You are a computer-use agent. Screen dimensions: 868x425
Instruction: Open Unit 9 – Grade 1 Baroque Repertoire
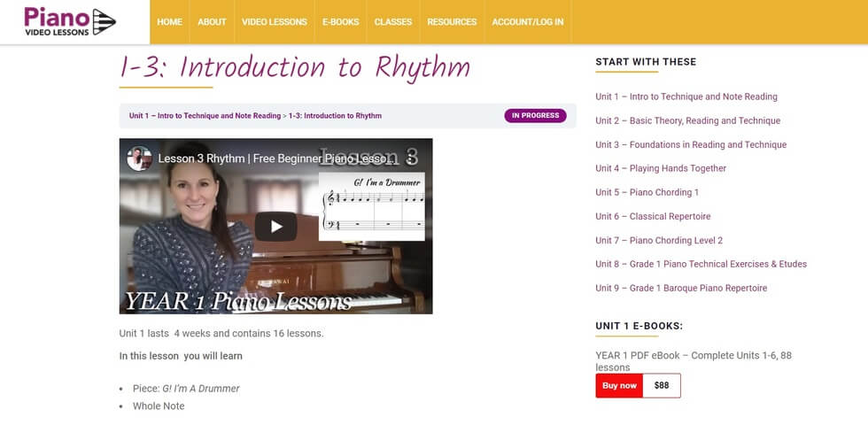coord(681,288)
